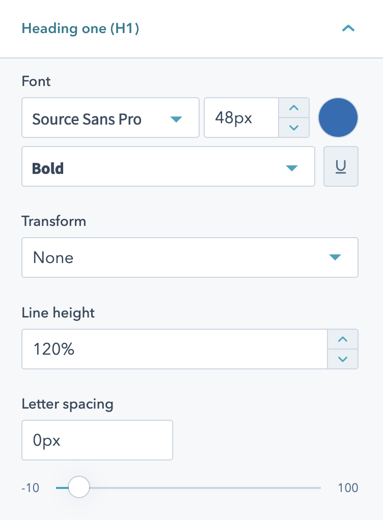Click the font dropdown caret arrow

point(176,119)
